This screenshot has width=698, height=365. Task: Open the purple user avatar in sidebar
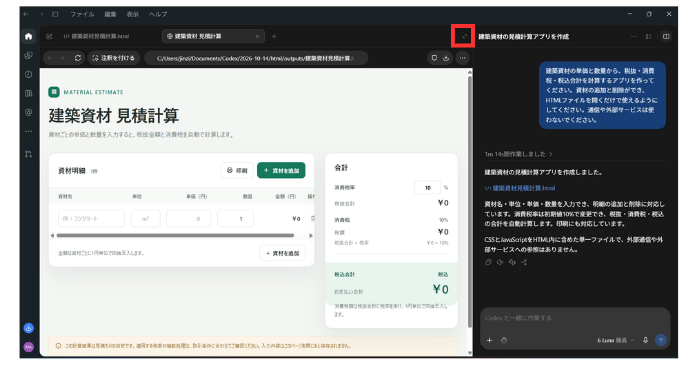coord(28,347)
